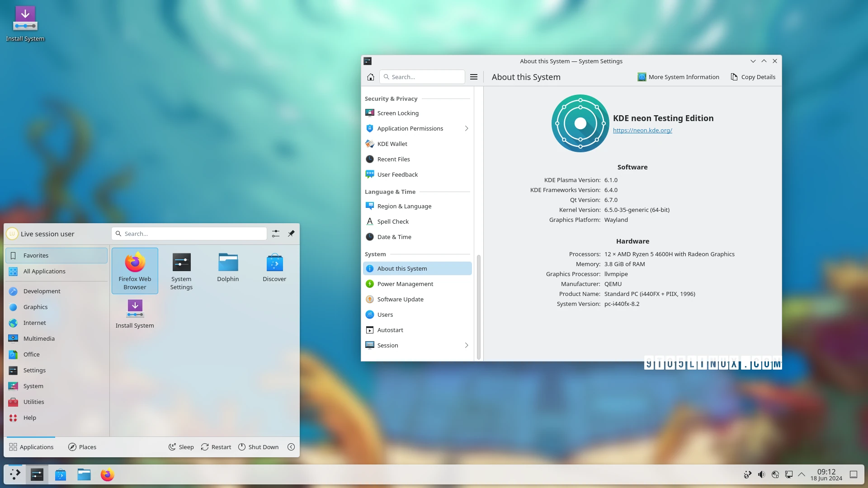Open the volume control in system tray
This screenshot has height=488, width=868.
coord(762,474)
